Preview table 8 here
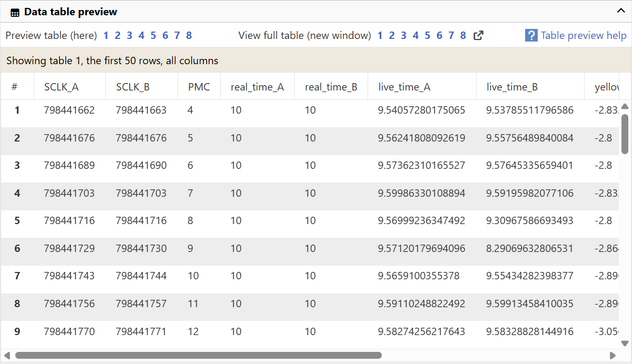This screenshot has height=364, width=632. pos(189,36)
